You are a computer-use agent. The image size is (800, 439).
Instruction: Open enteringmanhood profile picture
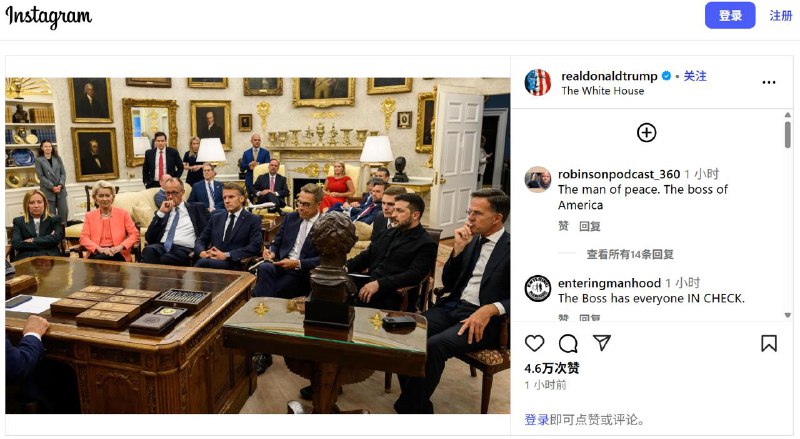538,288
